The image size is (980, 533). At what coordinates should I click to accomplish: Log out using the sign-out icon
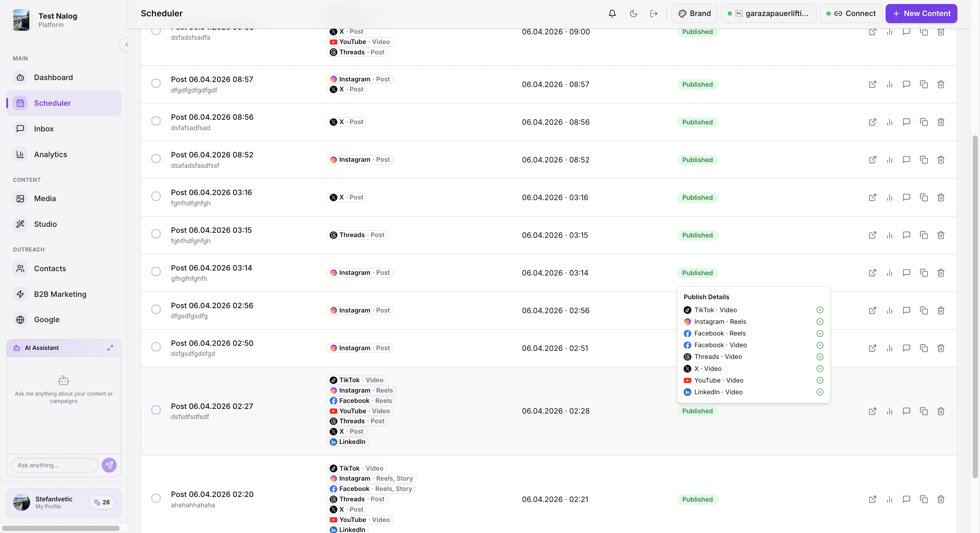(654, 13)
